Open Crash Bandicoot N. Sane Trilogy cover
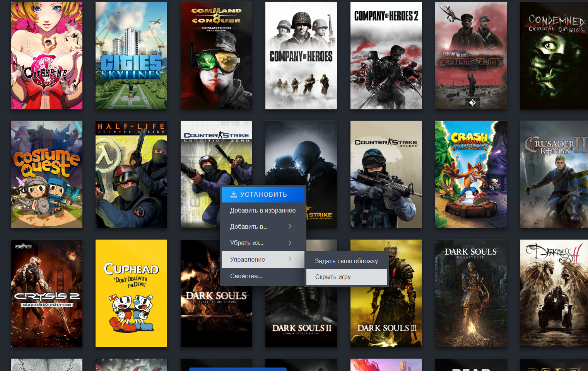This screenshot has height=371, width=588. pyautogui.click(x=471, y=174)
